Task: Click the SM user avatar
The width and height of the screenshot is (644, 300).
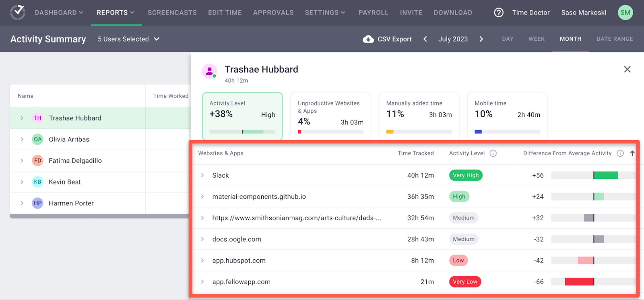Action: (625, 12)
